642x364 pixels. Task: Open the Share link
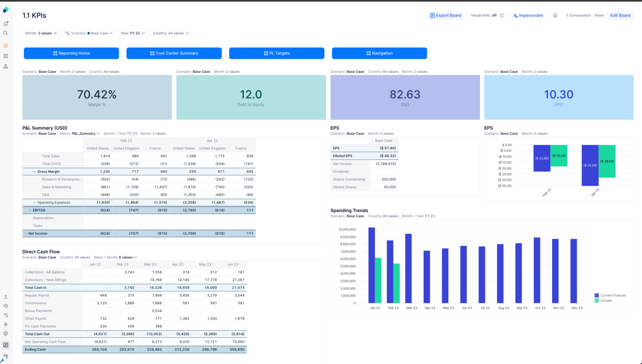click(x=599, y=15)
